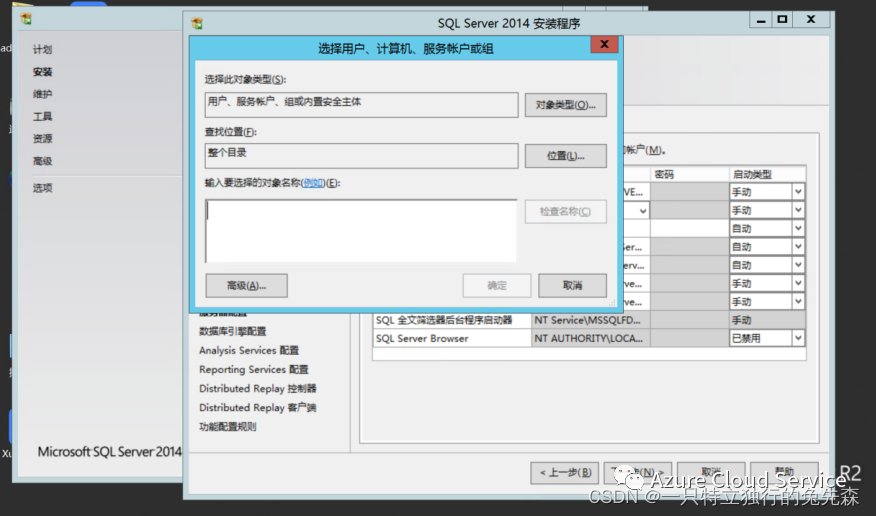The image size is (876, 516).
Task: Click the 选择此对象类型 field
Action: pyautogui.click(x=361, y=105)
